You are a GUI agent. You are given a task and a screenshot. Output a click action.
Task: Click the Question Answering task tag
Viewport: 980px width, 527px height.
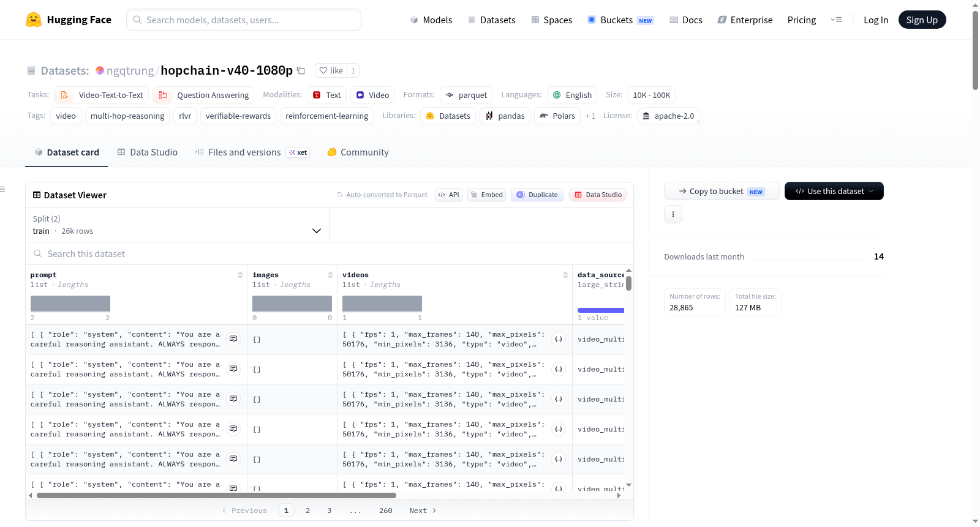pos(203,95)
